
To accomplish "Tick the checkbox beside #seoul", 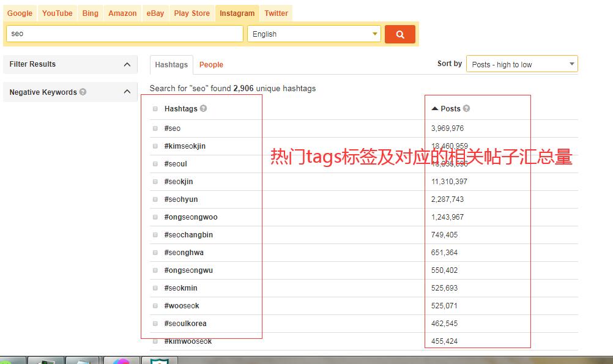I will click(x=155, y=164).
